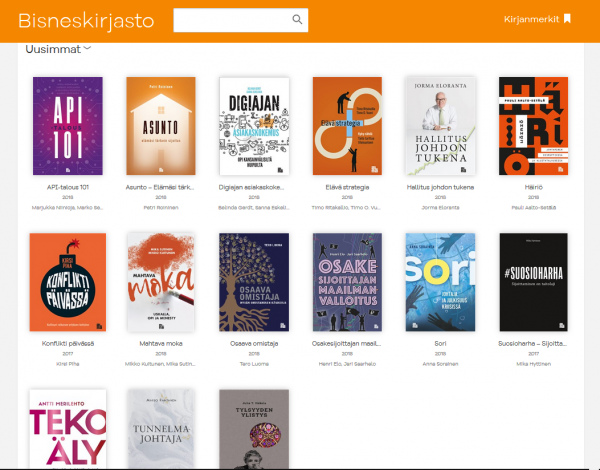The width and height of the screenshot is (600, 470).
Task: Open the Kirjanmerkit bookmarks link
Action: pos(537,19)
